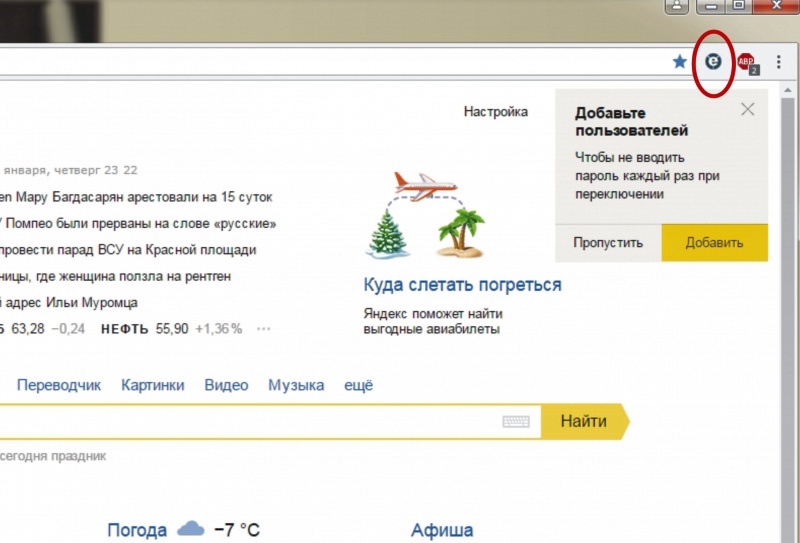Open the 'Погода' weather link
Screen dimensions: 800x543
(x=137, y=530)
